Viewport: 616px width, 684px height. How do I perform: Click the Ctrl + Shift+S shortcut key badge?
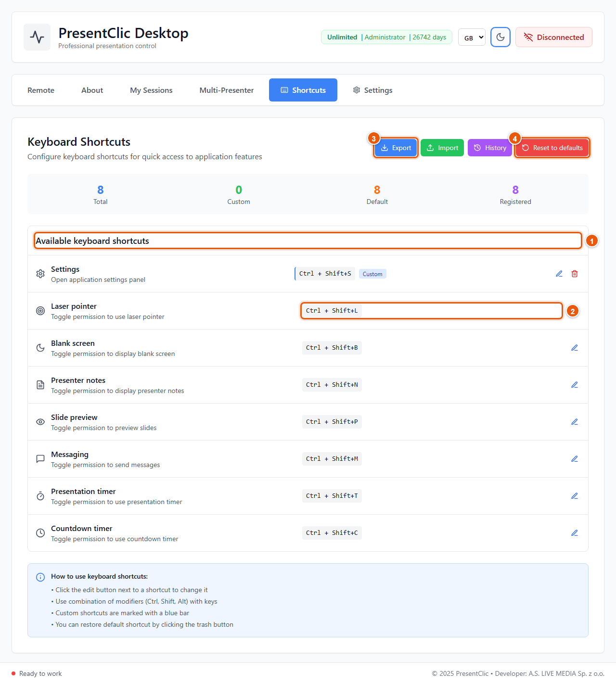click(325, 274)
